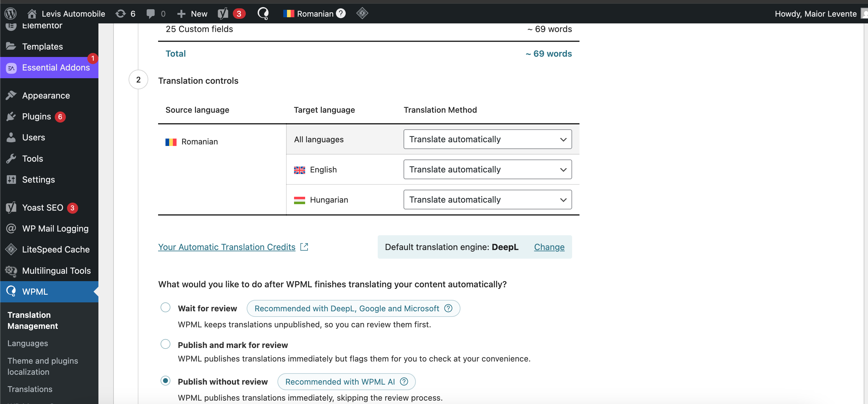The height and width of the screenshot is (404, 868).
Task: Expand the English translation method dropdown
Action: (487, 169)
